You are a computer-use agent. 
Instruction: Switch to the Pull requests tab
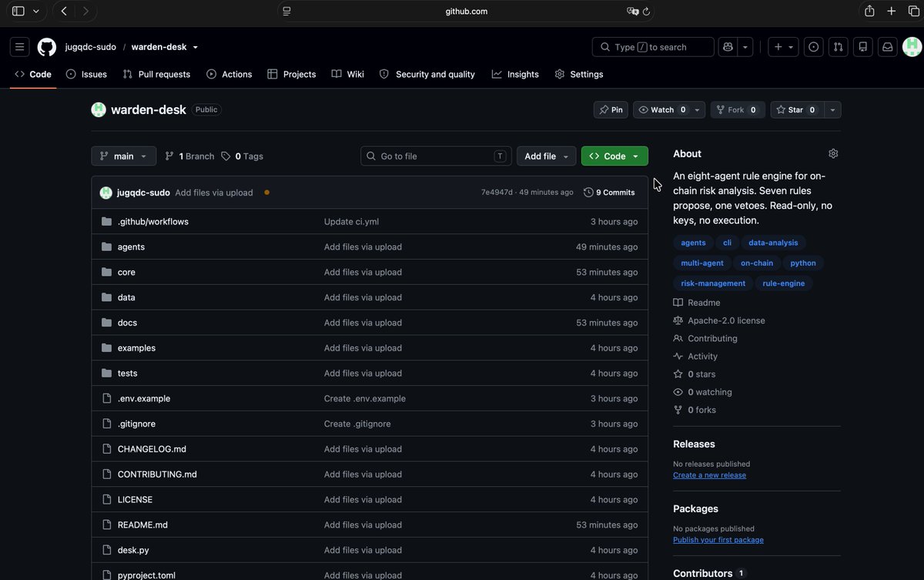(156, 74)
